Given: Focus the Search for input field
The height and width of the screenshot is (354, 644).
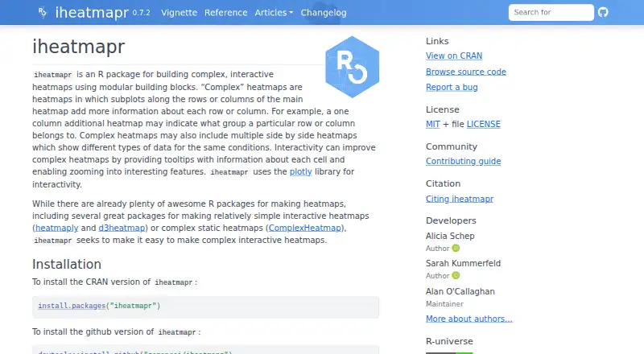Looking at the screenshot, I should [551, 12].
